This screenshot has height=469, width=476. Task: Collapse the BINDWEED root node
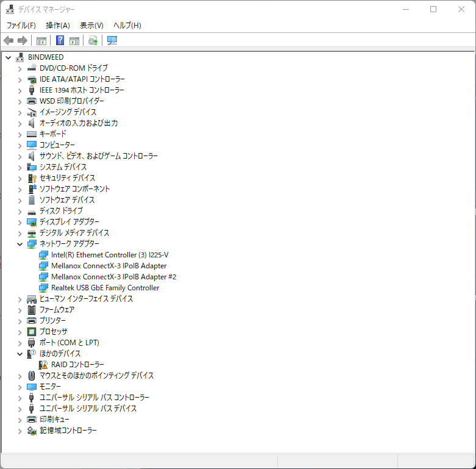coord(9,57)
